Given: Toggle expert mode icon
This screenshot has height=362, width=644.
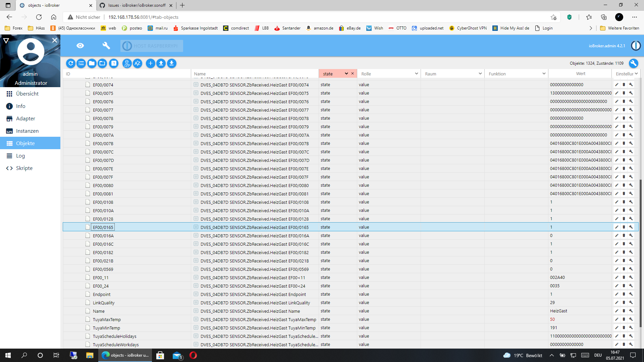Looking at the screenshot, I should 127,63.
